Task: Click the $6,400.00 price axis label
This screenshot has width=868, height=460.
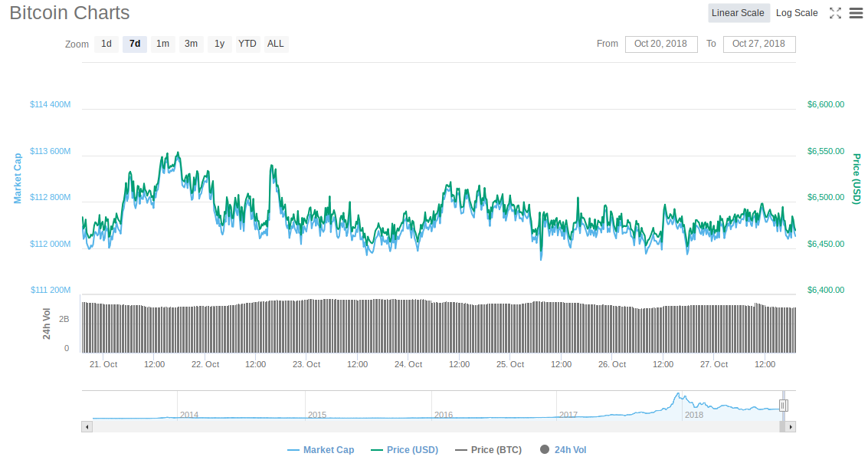Action: (x=825, y=290)
